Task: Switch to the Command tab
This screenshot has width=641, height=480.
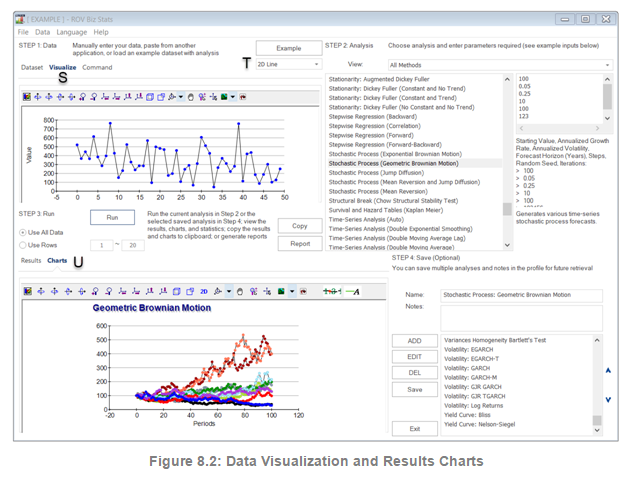Action: (97, 67)
